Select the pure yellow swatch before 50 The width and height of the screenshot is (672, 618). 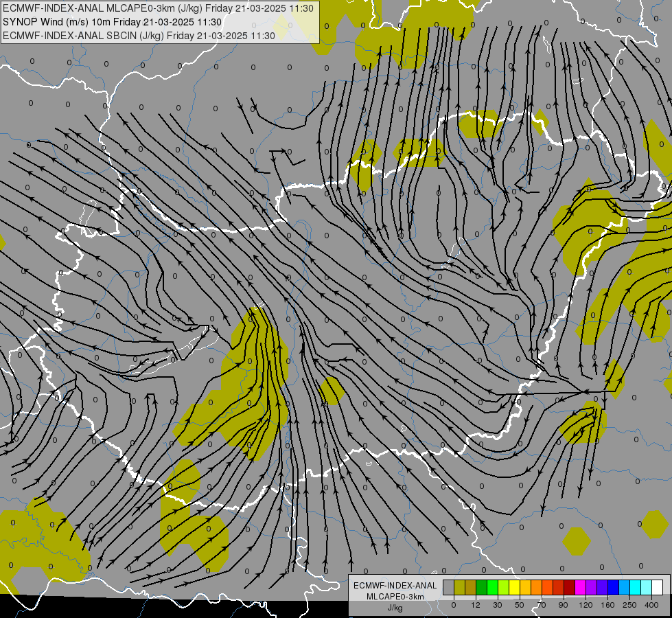coord(515,587)
